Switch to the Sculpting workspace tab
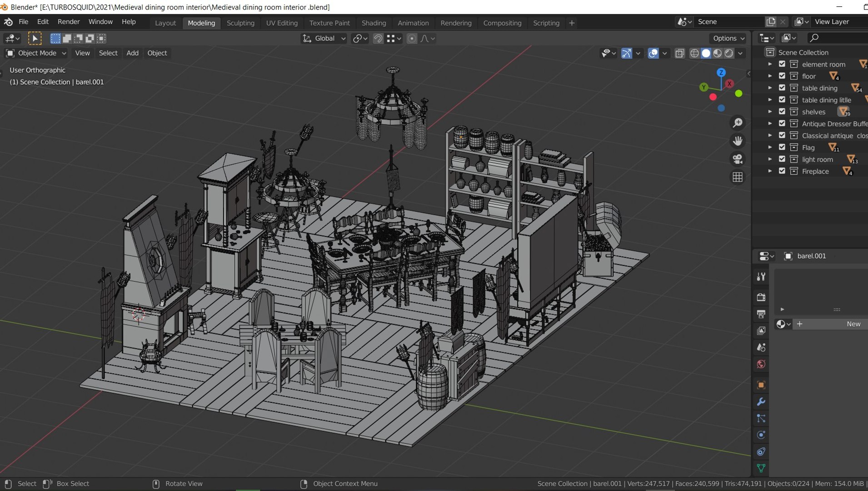Screen dimensions: 868x491 tap(240, 23)
